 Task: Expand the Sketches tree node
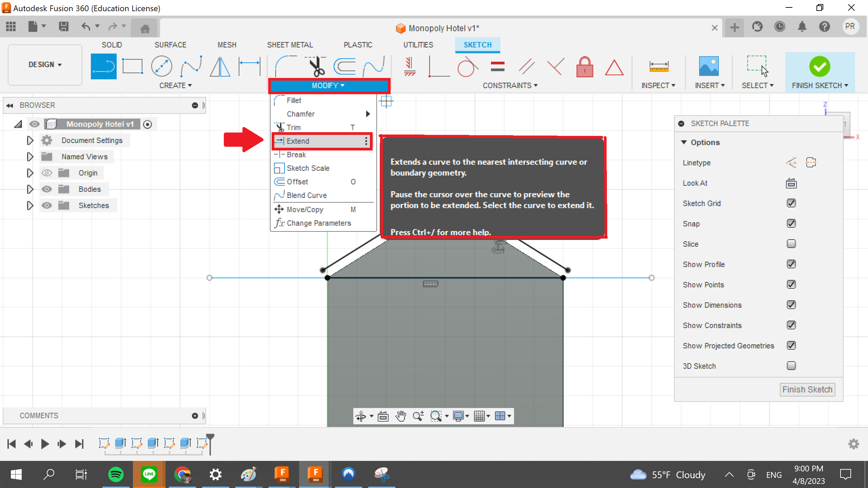coord(30,205)
